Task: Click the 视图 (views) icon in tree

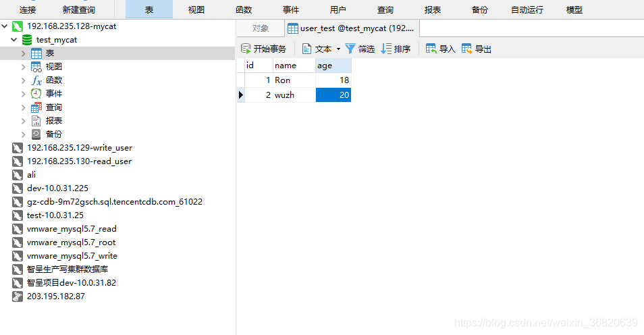Action: tap(36, 67)
